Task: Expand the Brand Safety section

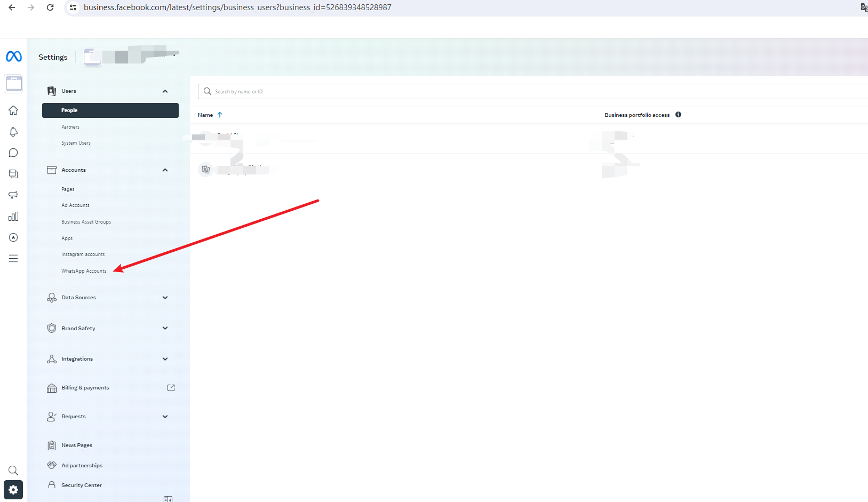Action: pos(165,328)
